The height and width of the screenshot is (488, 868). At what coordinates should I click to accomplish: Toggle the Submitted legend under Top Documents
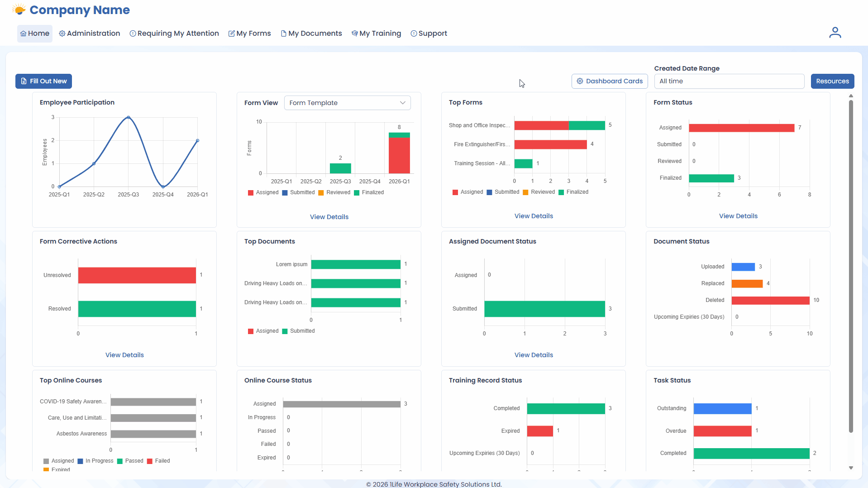point(299,331)
